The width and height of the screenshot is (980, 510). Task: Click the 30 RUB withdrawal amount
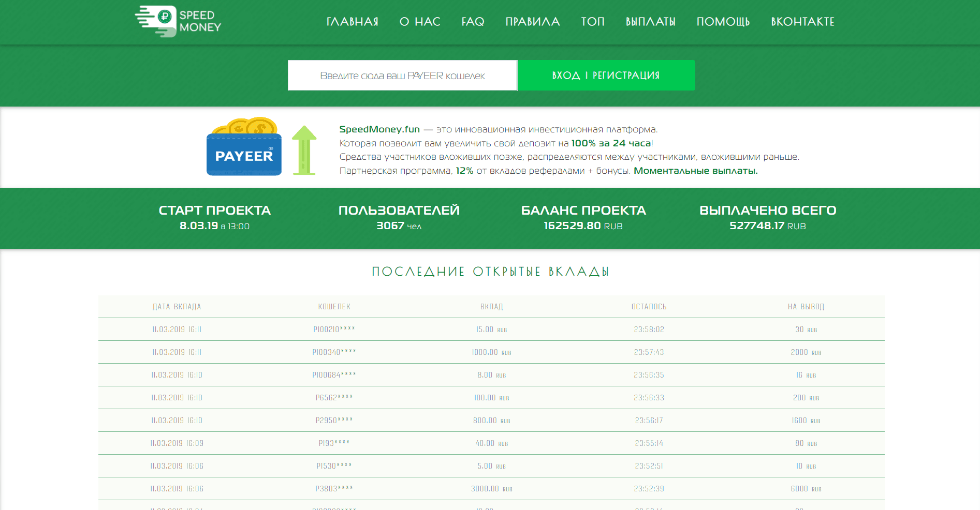coord(806,329)
